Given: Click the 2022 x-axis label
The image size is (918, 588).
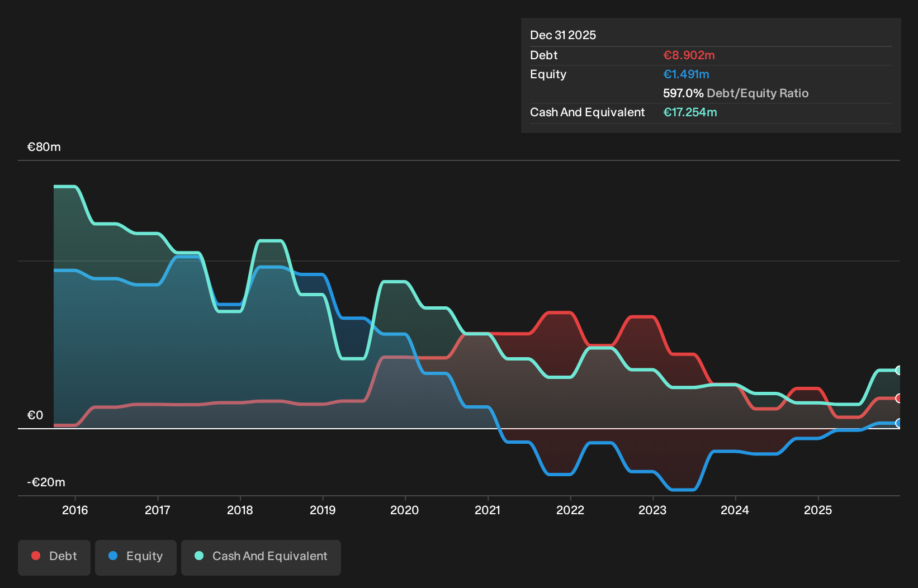Looking at the screenshot, I should [x=570, y=510].
